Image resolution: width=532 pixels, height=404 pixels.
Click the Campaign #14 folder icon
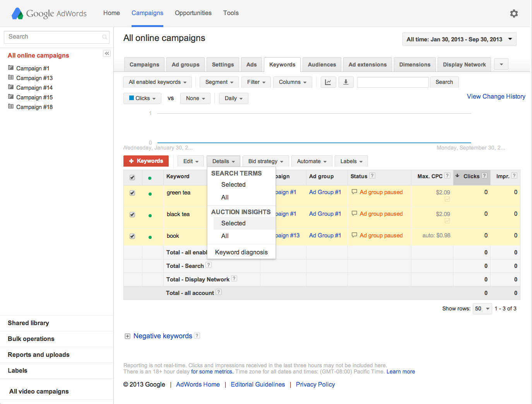click(11, 87)
